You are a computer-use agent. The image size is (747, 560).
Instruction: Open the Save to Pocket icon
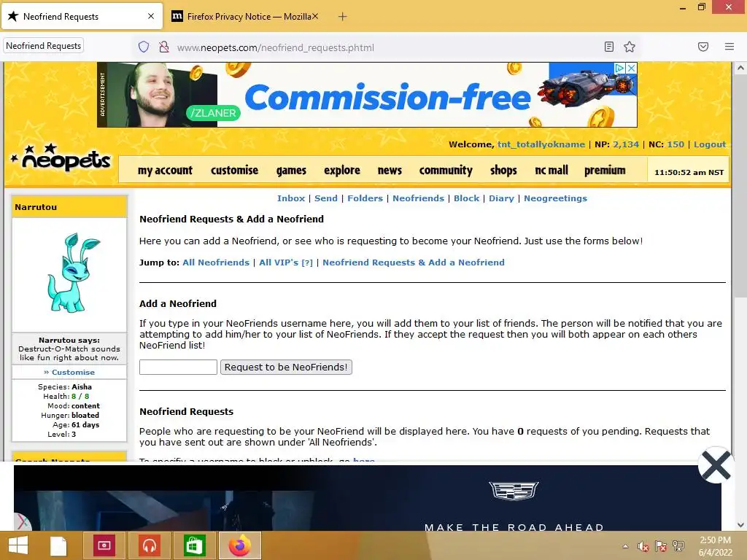tap(703, 47)
